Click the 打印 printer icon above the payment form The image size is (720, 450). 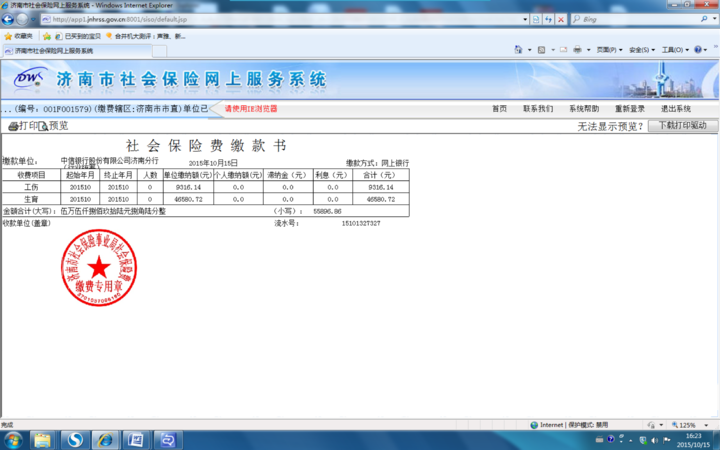coord(13,126)
